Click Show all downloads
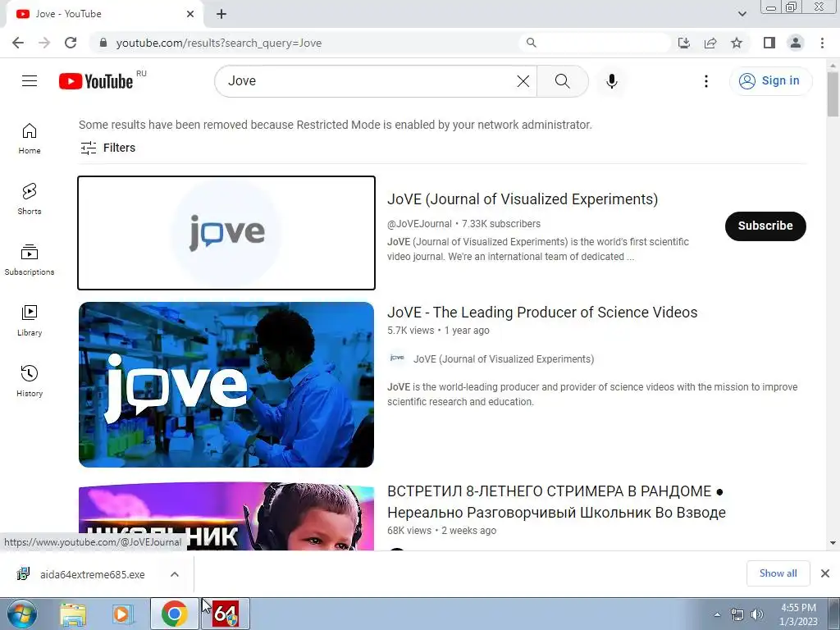This screenshot has width=840, height=630. pos(778,573)
